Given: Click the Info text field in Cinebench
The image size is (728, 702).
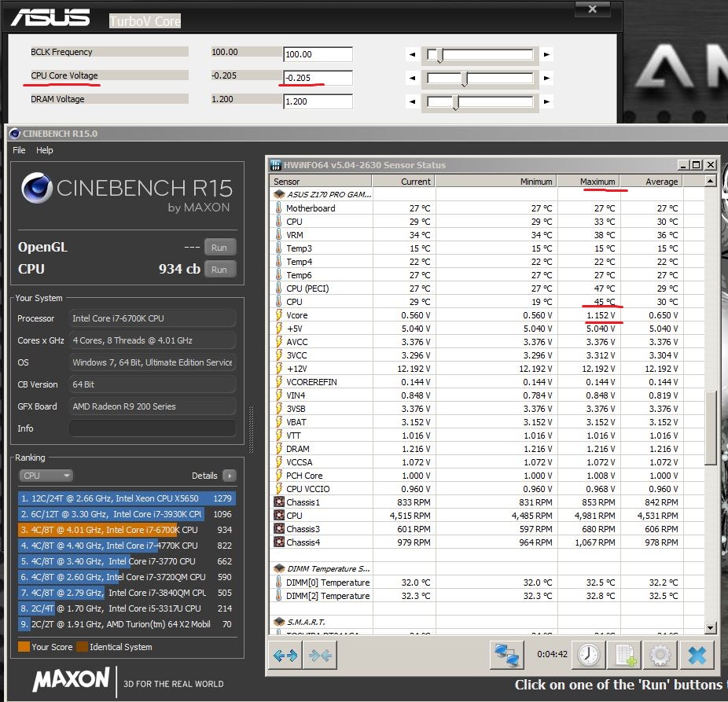Looking at the screenshot, I should (x=153, y=428).
